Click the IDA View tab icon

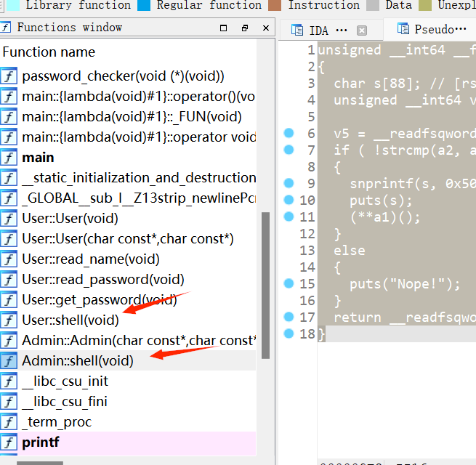(297, 30)
